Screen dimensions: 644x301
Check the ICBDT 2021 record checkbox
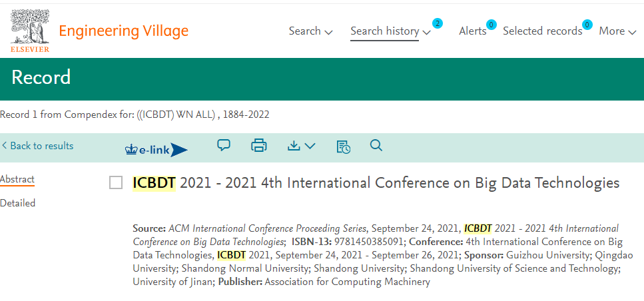pos(116,182)
